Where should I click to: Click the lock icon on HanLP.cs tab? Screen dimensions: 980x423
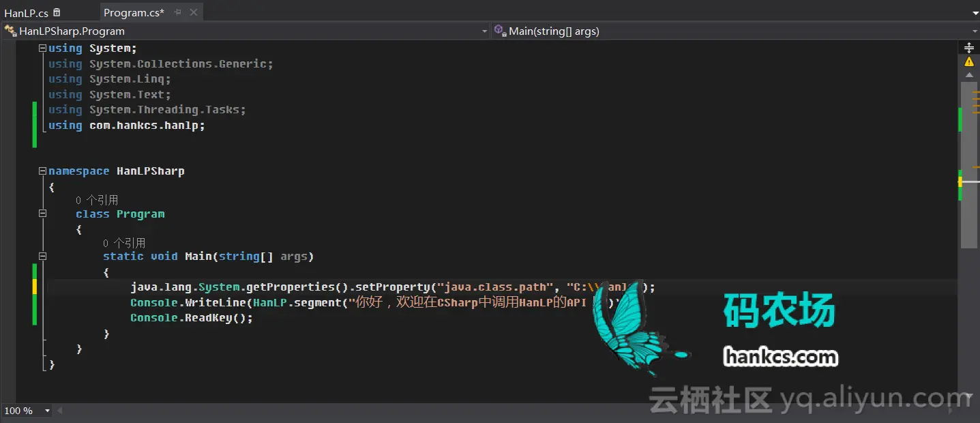[57, 12]
